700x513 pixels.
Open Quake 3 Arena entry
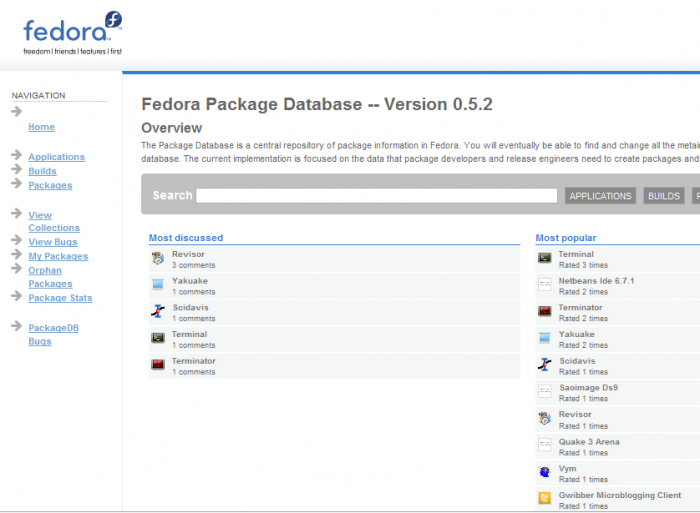tap(589, 442)
